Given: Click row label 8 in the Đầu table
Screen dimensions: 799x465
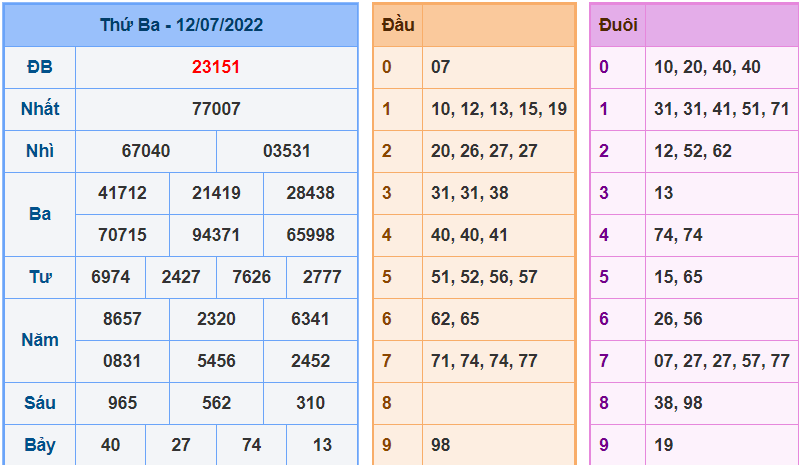Looking at the screenshot, I should (x=387, y=403).
